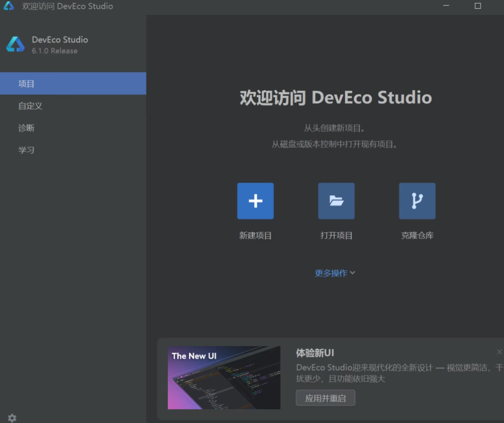Click the 新建项目 label
The image size is (504, 423).
tap(256, 236)
